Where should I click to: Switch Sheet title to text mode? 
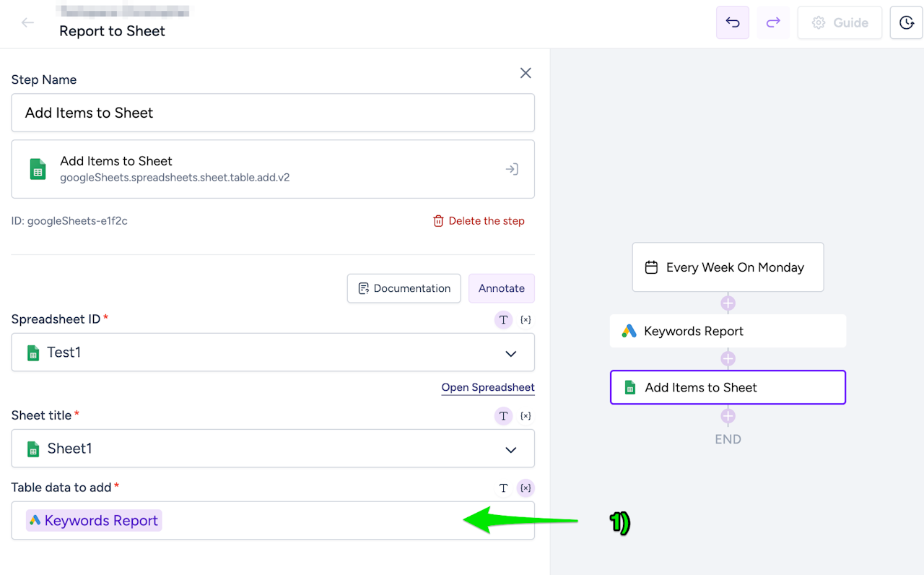pos(503,415)
